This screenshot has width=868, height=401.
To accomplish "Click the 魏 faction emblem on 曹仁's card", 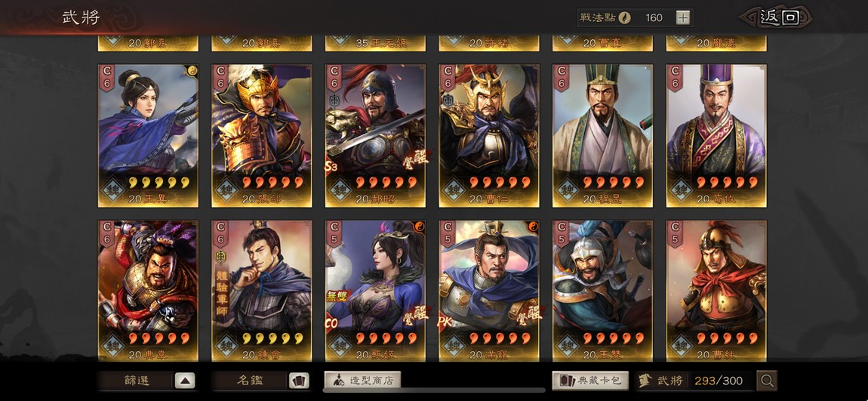I will [454, 190].
